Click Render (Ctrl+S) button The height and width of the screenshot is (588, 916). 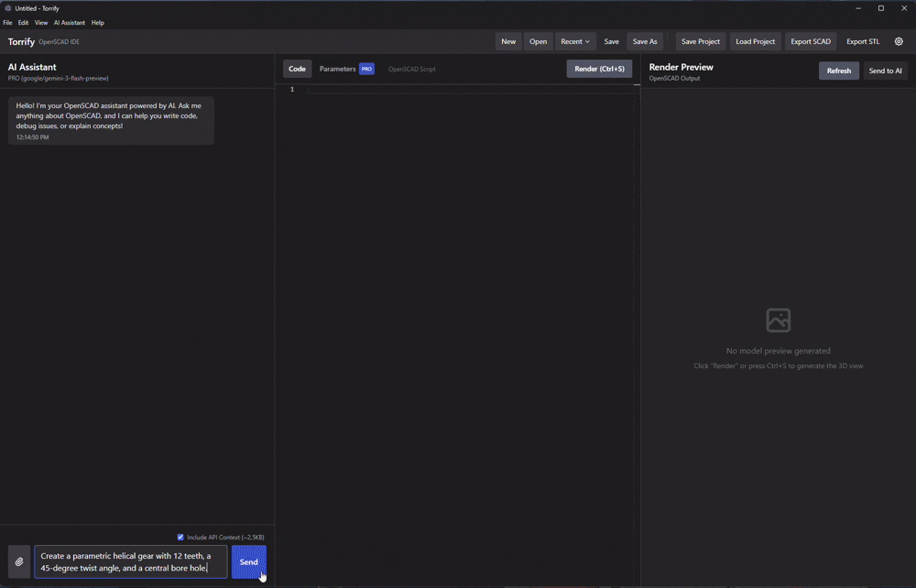pos(599,68)
